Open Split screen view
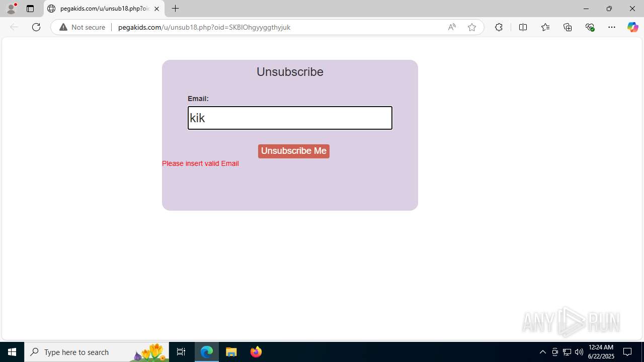Viewport: 644px width, 362px height. [x=523, y=27]
